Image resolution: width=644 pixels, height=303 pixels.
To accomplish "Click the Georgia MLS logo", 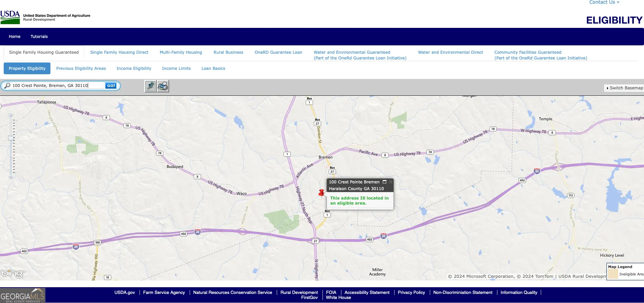I will click(23, 295).
